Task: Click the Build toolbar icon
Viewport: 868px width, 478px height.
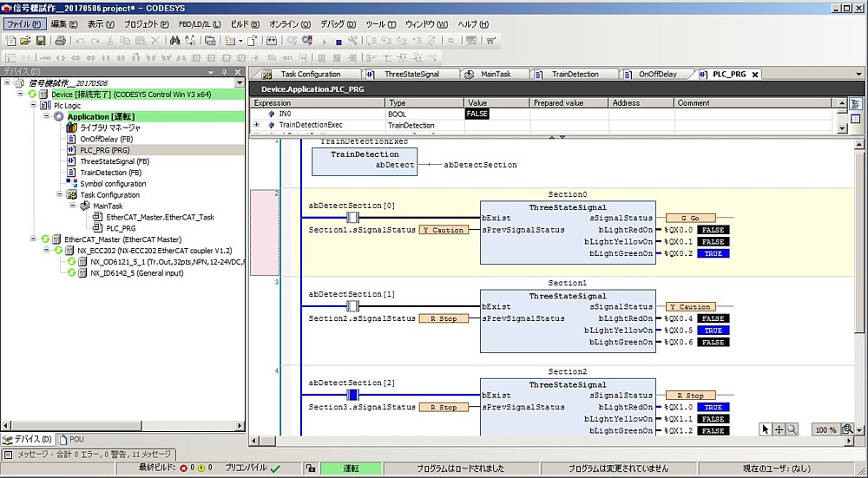Action: click(x=271, y=41)
